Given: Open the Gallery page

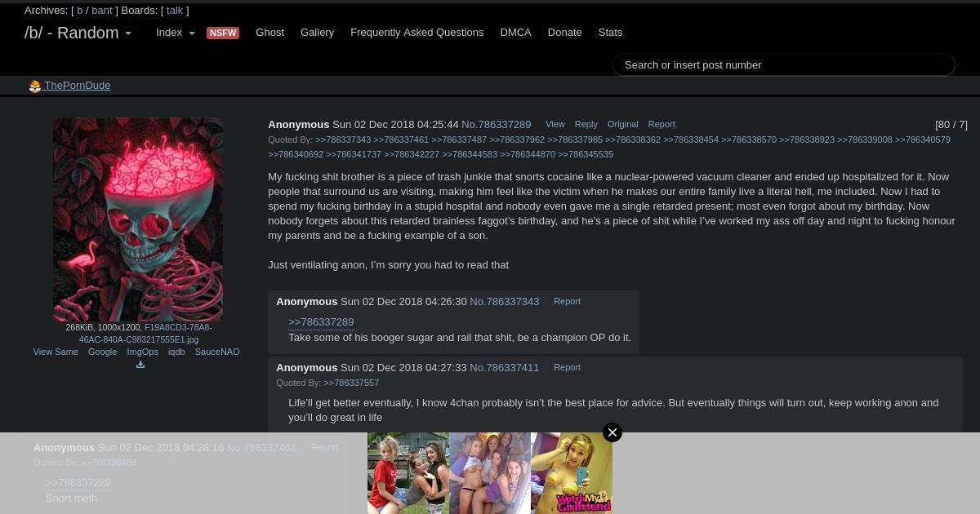Looking at the screenshot, I should [x=317, y=33].
